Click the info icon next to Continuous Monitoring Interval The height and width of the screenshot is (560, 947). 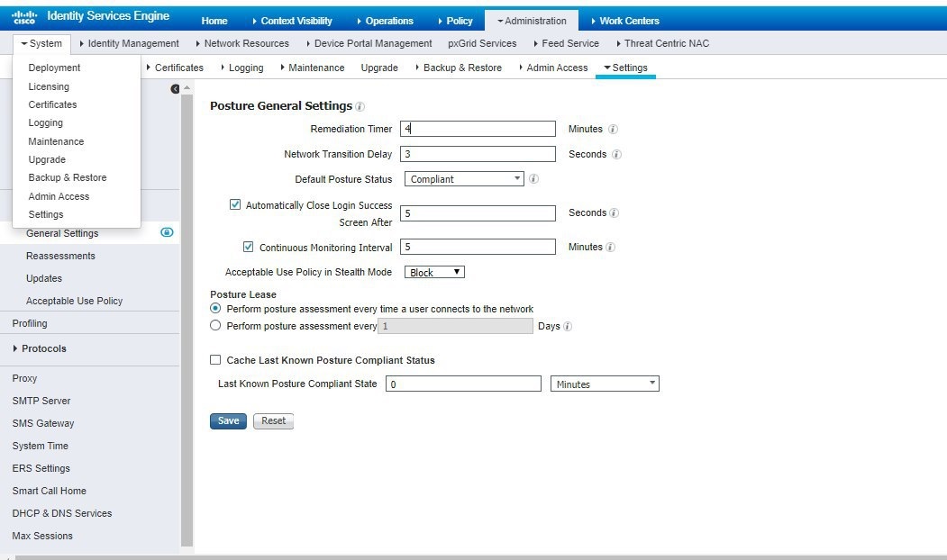[613, 247]
